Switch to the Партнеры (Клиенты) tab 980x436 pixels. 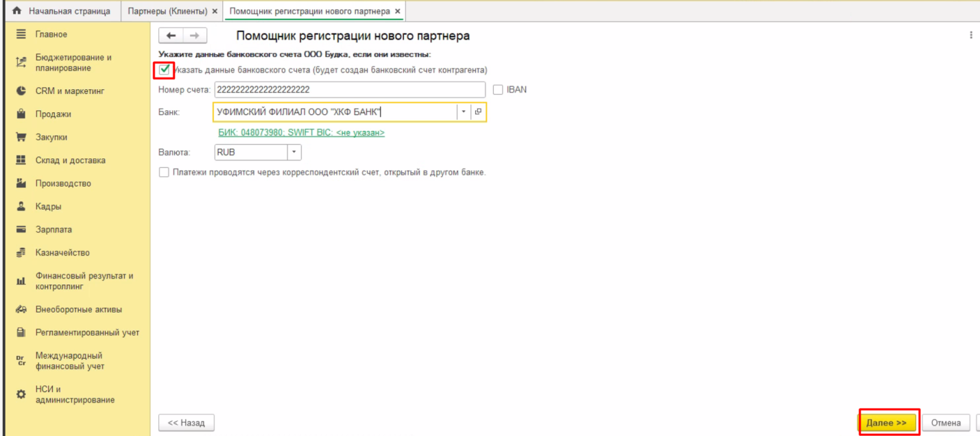173,11
